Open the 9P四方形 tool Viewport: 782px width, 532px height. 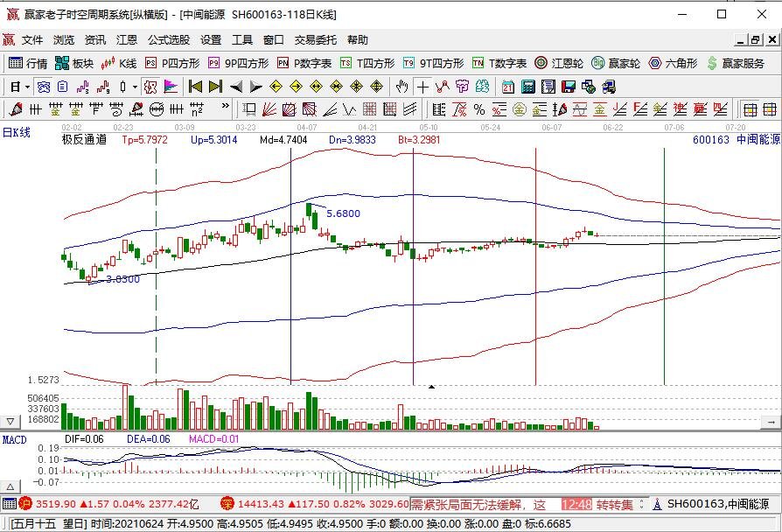pyautogui.click(x=239, y=63)
